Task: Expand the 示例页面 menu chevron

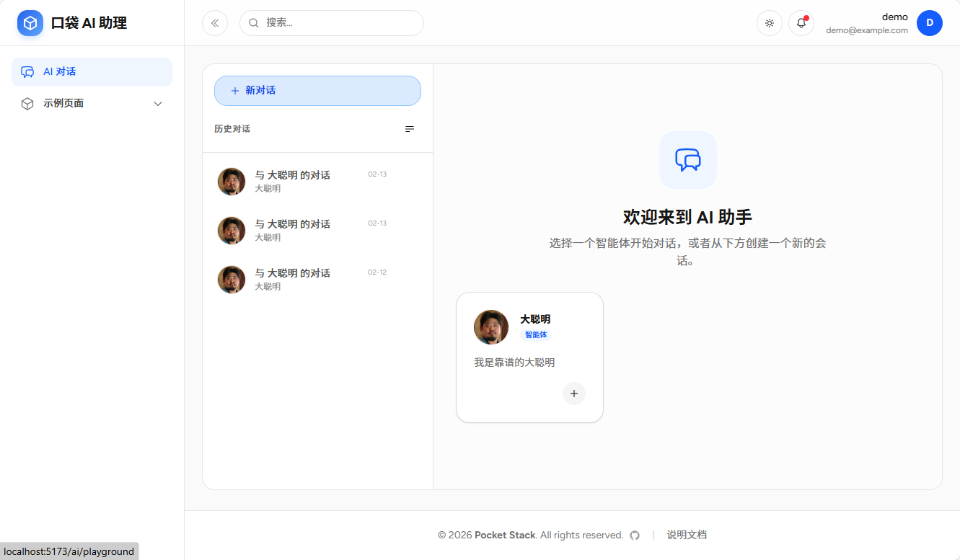Action: (x=157, y=103)
